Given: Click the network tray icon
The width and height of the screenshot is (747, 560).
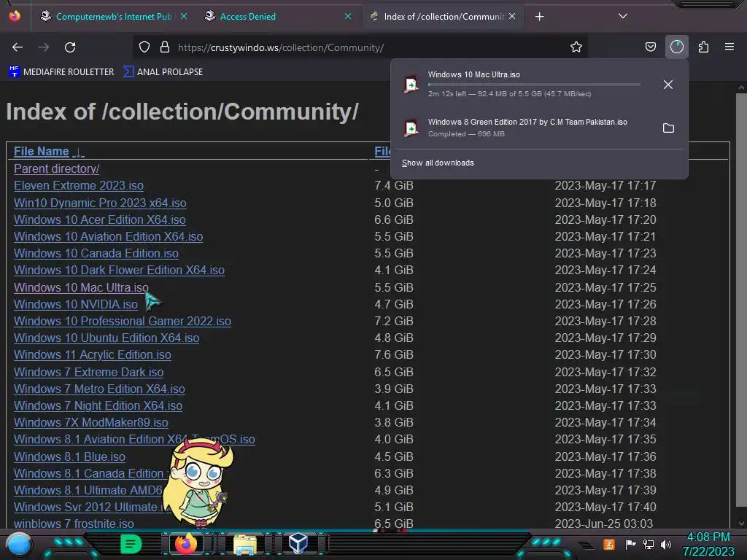Looking at the screenshot, I should 649,544.
